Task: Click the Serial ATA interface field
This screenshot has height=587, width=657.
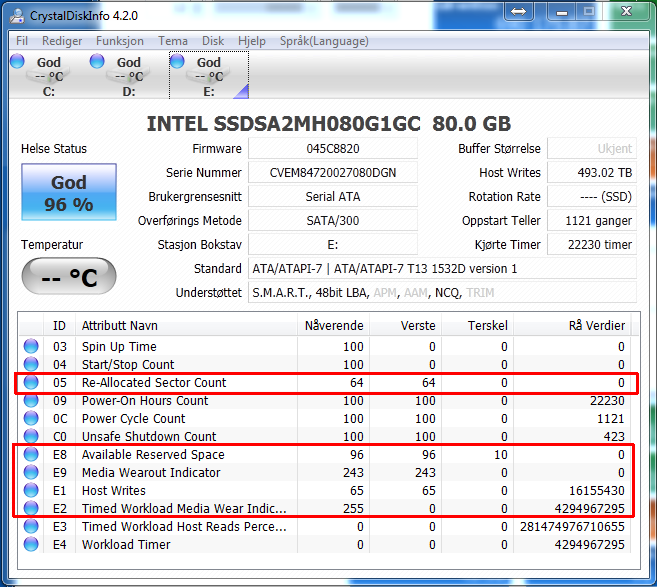Action: pos(333,197)
